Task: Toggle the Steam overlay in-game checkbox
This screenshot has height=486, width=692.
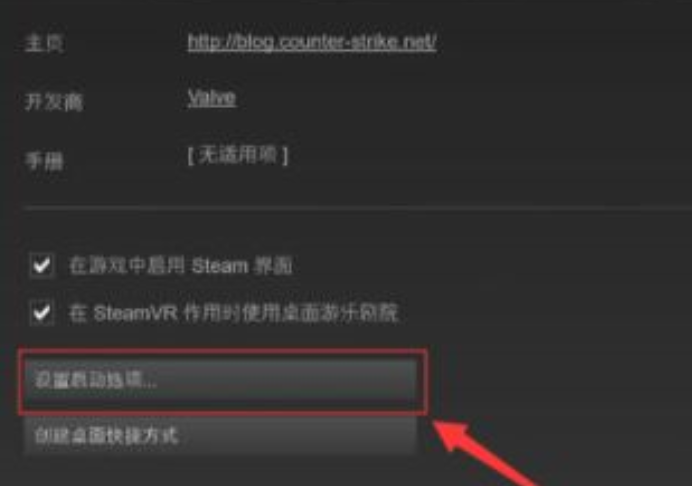Action: click(42, 265)
